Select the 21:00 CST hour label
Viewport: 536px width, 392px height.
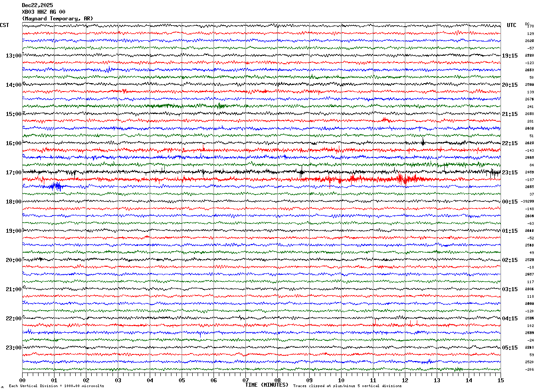point(13,289)
